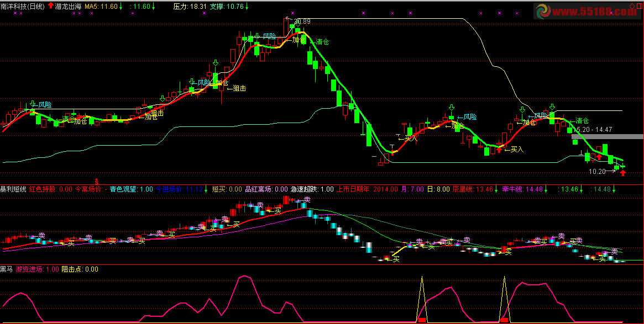
Task: Click the 月: 7.00 value
Action: pos(412,189)
